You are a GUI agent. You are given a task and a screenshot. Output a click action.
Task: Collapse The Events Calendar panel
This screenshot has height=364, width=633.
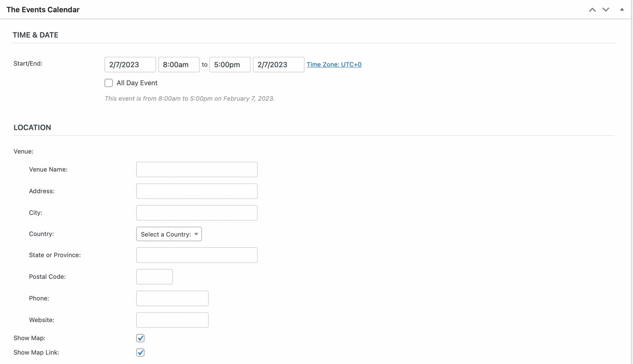click(x=622, y=9)
